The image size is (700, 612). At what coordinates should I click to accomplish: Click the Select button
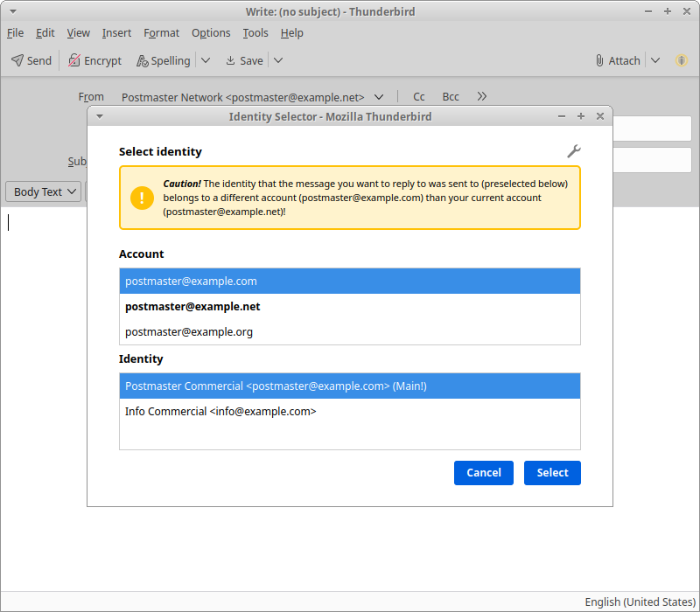tap(552, 473)
